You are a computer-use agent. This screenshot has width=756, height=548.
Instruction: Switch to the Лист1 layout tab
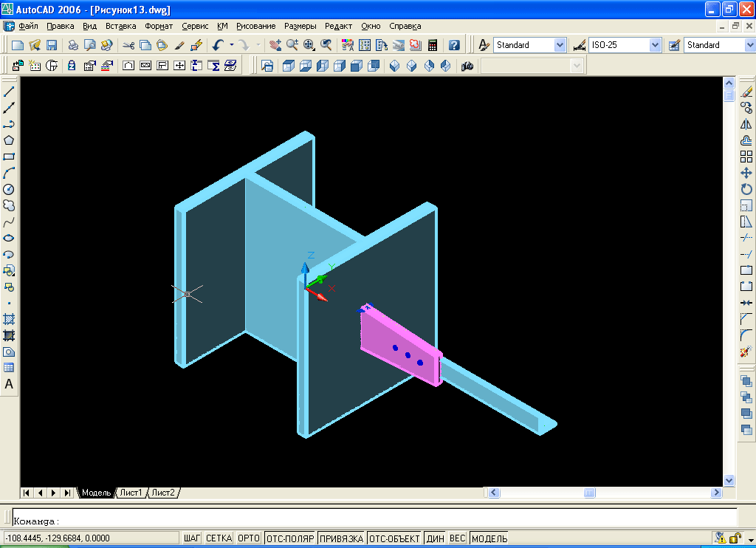click(x=131, y=493)
